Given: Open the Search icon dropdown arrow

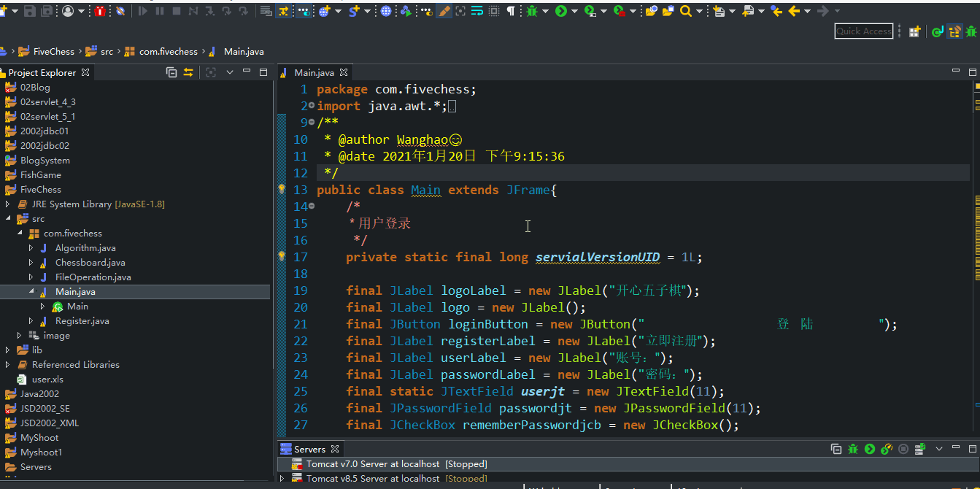Looking at the screenshot, I should click(699, 11).
